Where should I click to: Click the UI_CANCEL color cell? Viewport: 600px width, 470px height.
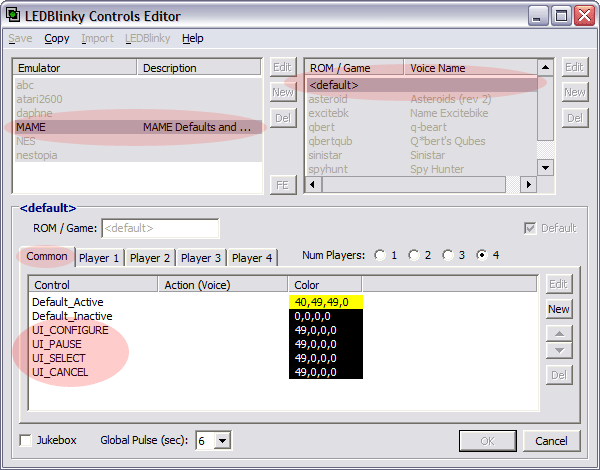coord(326,372)
